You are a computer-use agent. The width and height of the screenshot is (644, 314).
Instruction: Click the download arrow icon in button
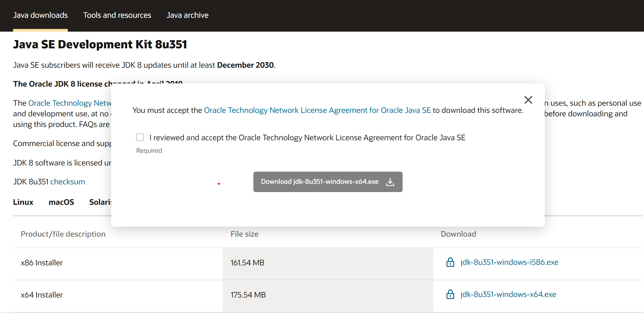390,182
